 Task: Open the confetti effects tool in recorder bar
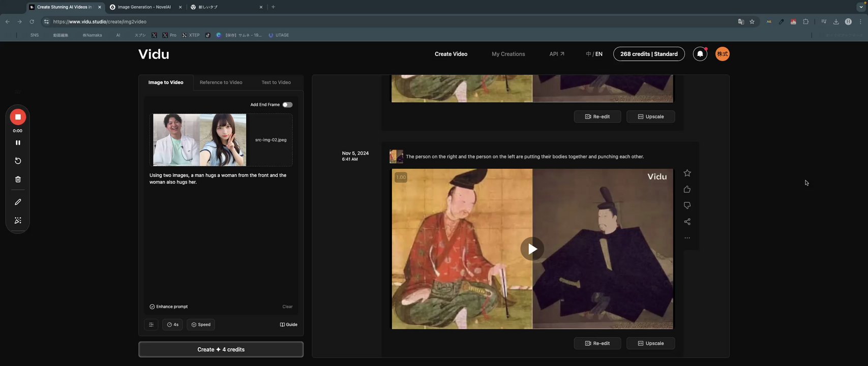point(18,221)
